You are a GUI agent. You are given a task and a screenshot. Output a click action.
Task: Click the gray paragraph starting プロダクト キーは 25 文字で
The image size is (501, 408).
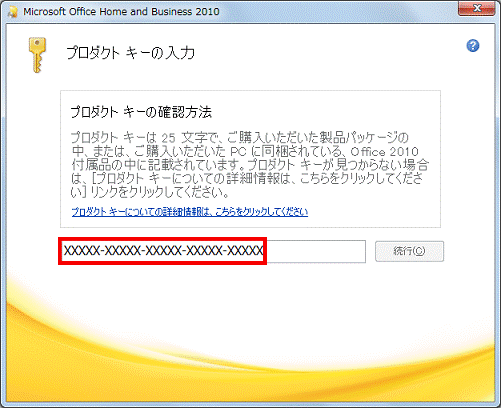pos(250,164)
